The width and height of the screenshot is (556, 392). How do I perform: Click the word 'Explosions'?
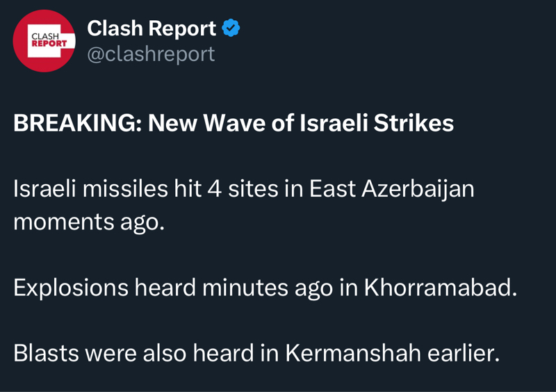pos(71,287)
